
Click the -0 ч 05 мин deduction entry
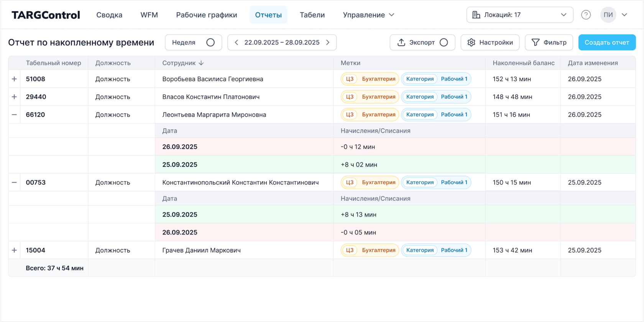coord(358,232)
